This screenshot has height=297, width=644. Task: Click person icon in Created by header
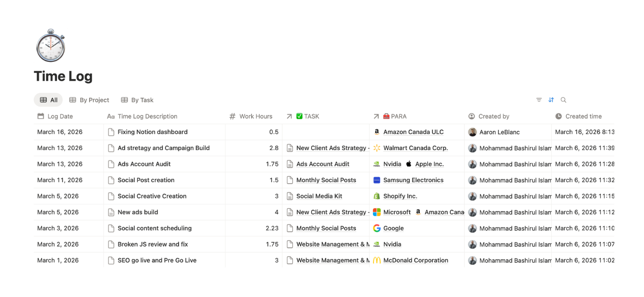tap(472, 116)
